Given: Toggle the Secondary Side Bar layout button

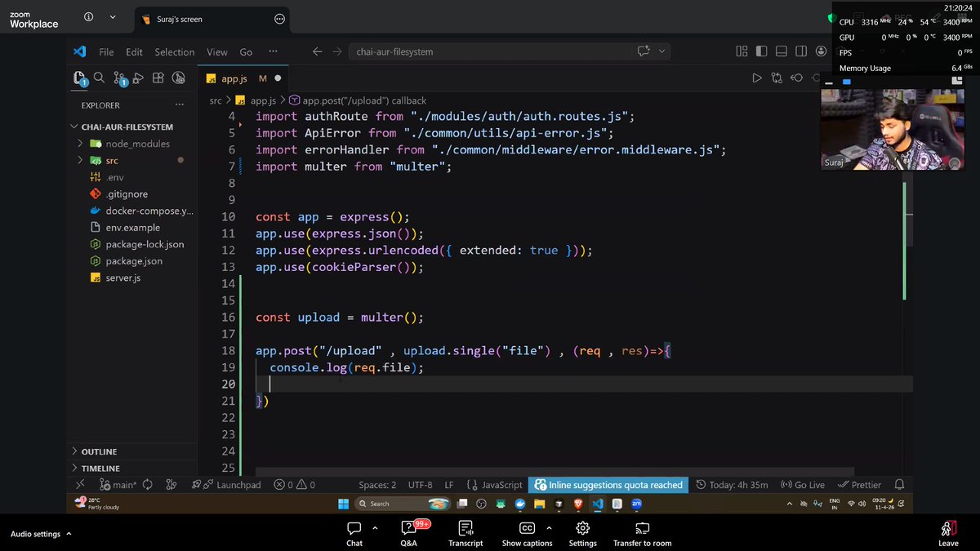Looking at the screenshot, I should [x=800, y=51].
